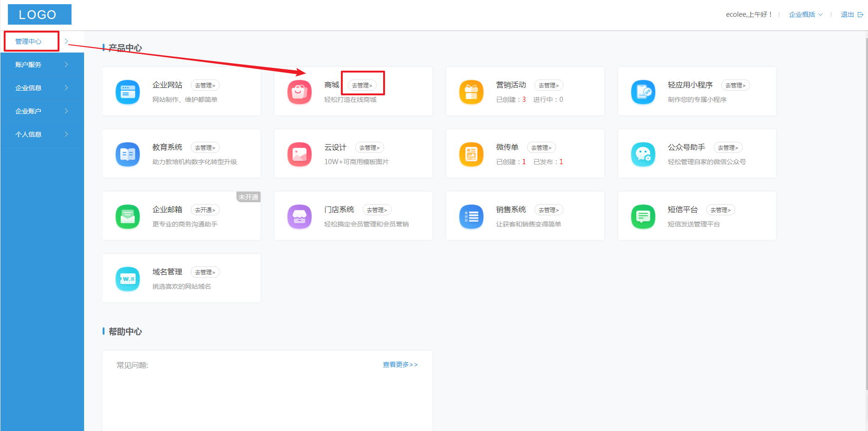Click 已创建：1 under 微传单
The image size is (868, 431).
tap(511, 162)
